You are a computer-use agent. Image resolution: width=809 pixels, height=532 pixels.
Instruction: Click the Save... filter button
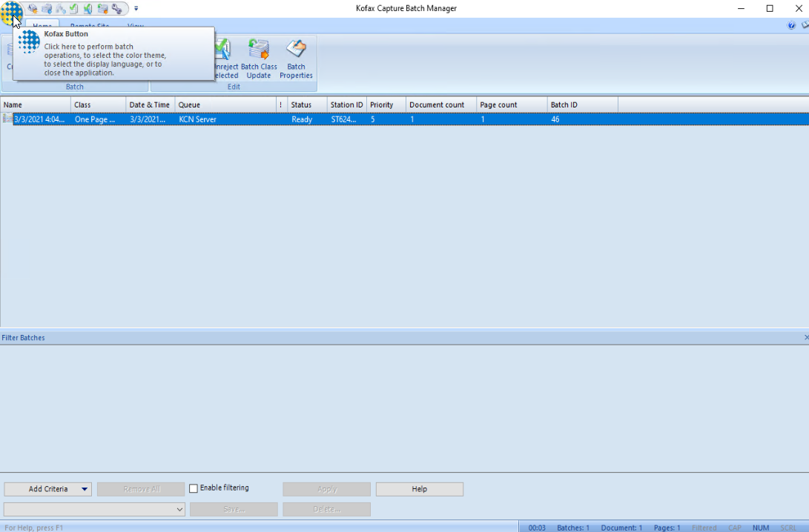pos(234,509)
